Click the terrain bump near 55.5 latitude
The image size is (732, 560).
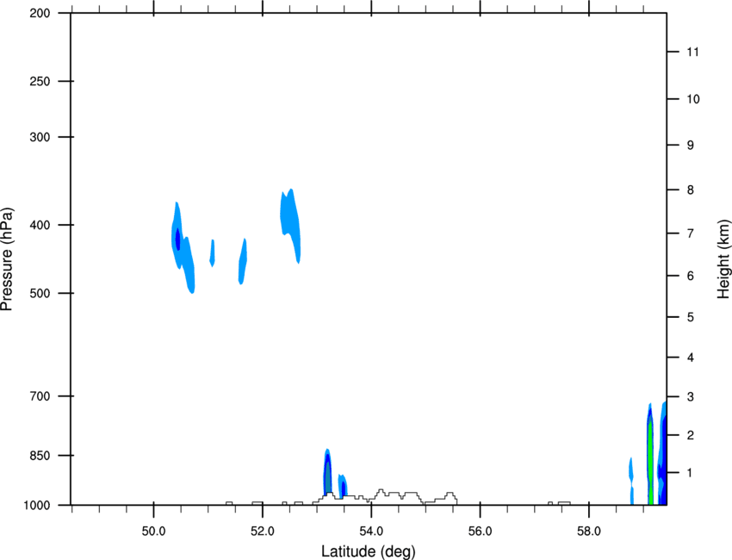(x=450, y=496)
